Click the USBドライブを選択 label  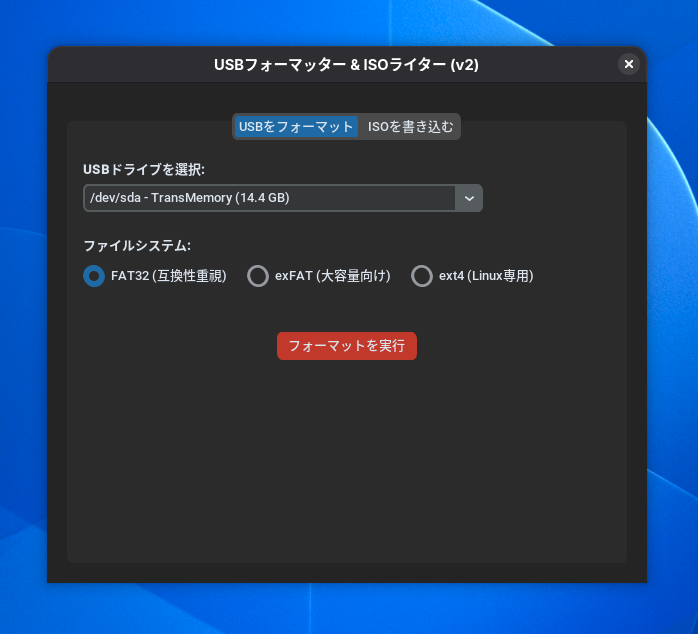coord(144,170)
